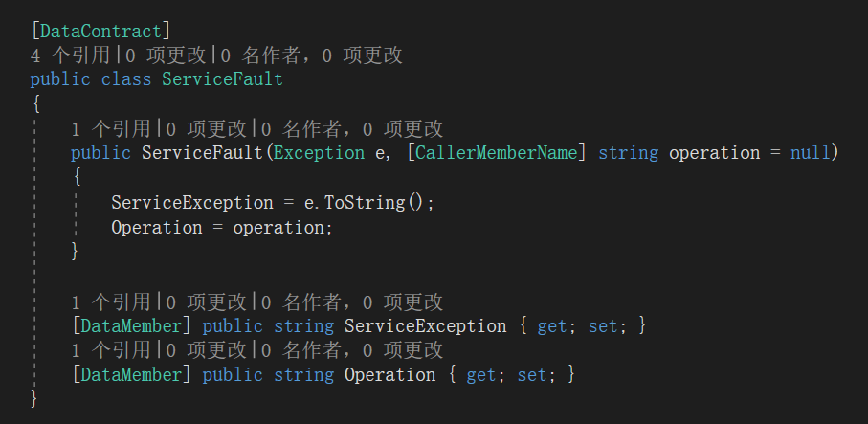Click the set accessor of the Operation property

tap(532, 375)
